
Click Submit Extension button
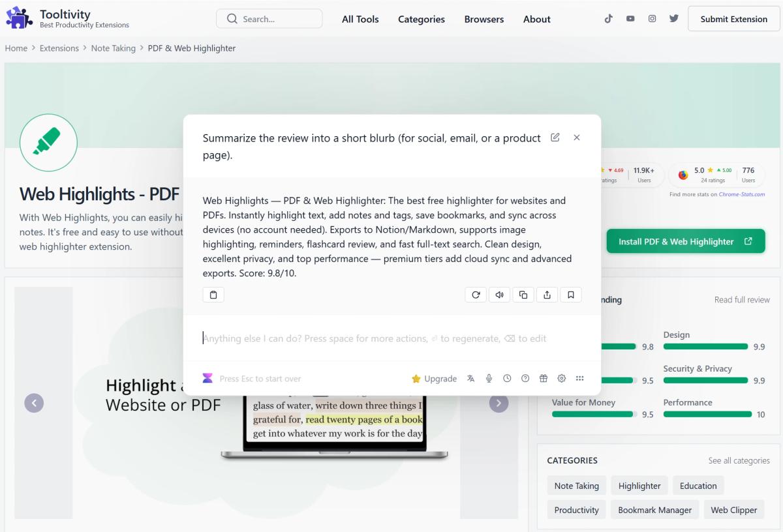click(x=733, y=19)
